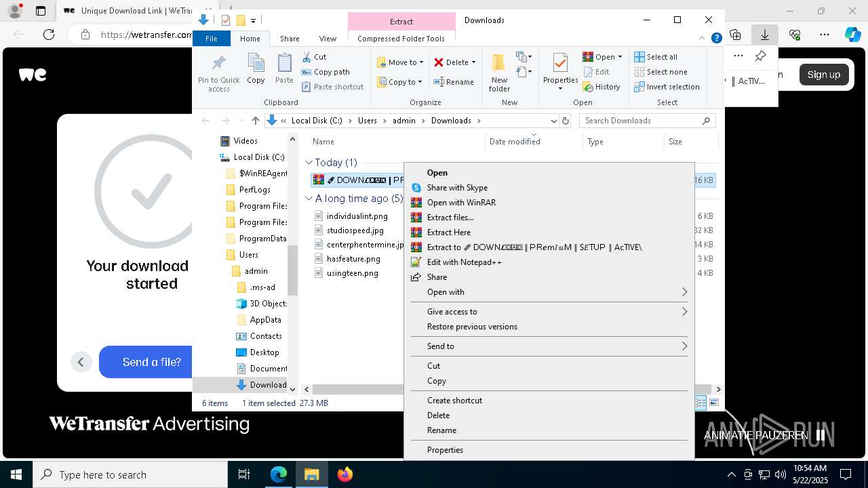The width and height of the screenshot is (868, 488).
Task: Switch to large icons view toggle
Action: tap(713, 403)
